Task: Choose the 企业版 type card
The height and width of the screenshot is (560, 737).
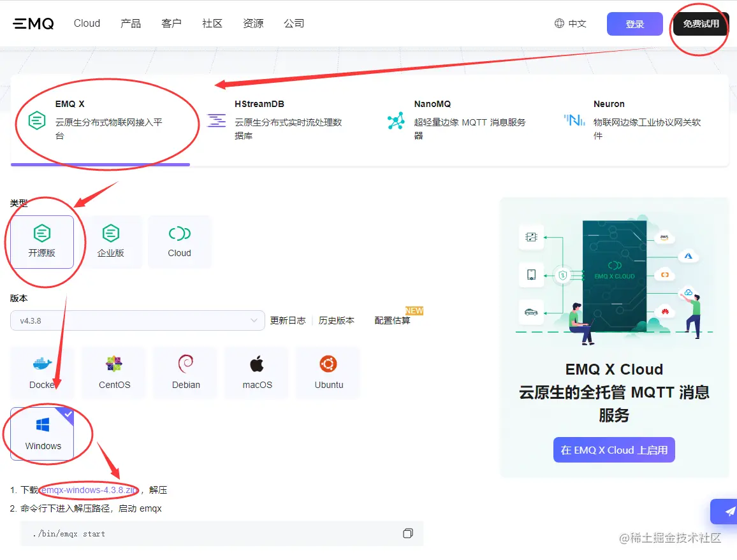Action: pos(110,242)
